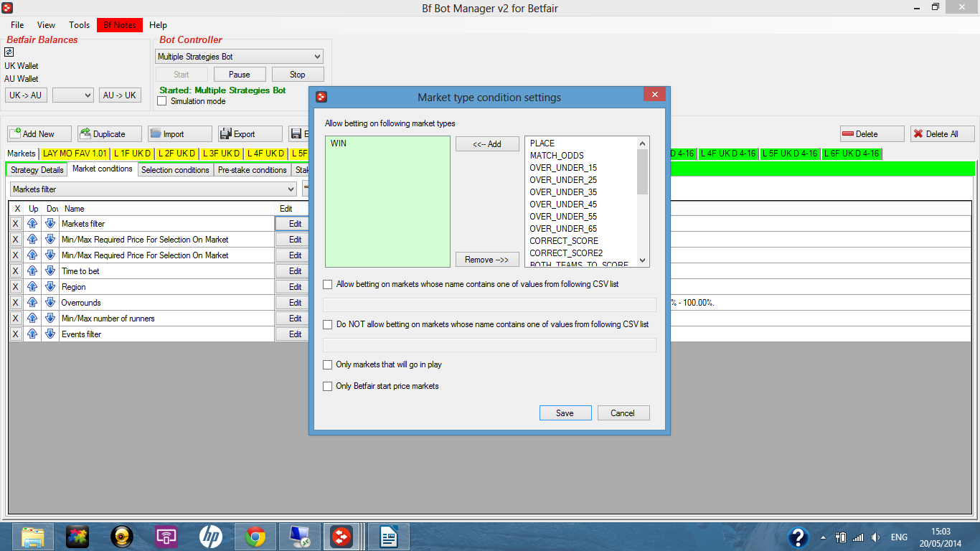This screenshot has width=980, height=551.
Task: Expand the Markets filter condition dropdown
Action: [x=154, y=189]
